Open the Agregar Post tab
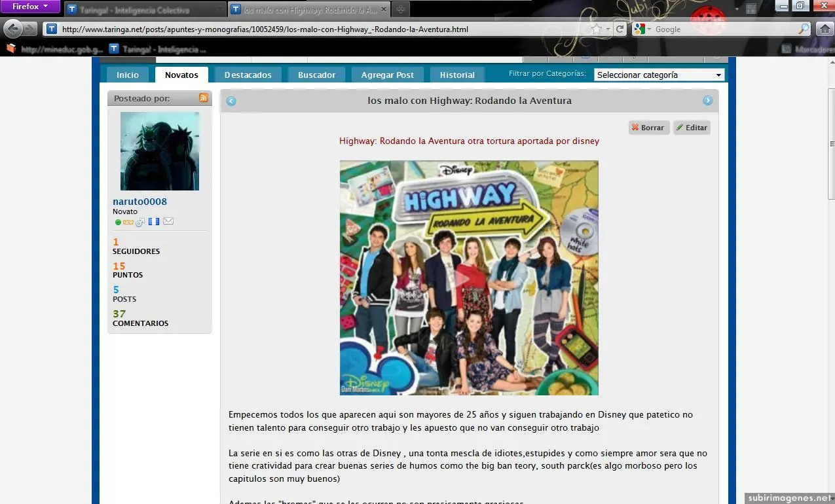Viewport: 835px width, 504px height. point(387,75)
